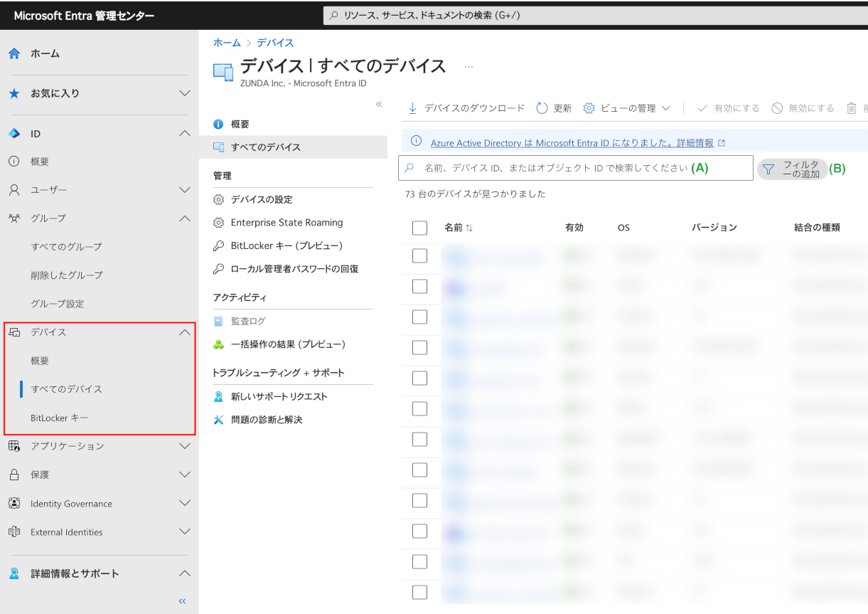The image size is (868, 614).
Task: Expand the 保護 section chevron
Action: [x=185, y=475]
